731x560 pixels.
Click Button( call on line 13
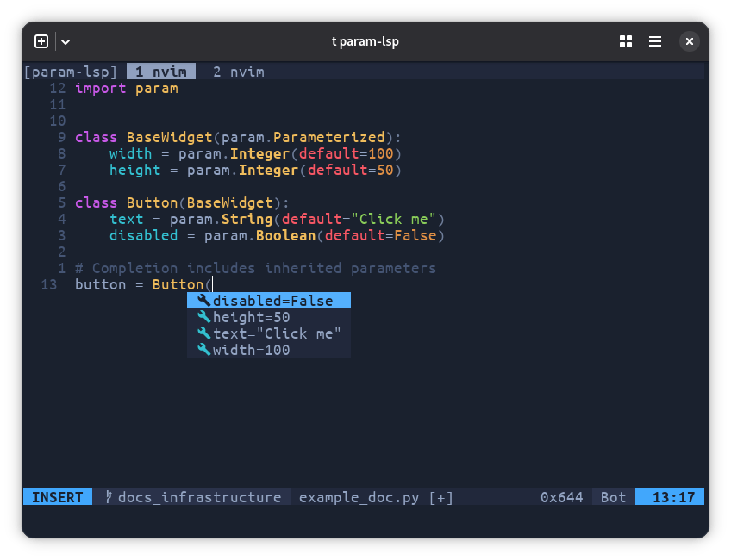182,284
